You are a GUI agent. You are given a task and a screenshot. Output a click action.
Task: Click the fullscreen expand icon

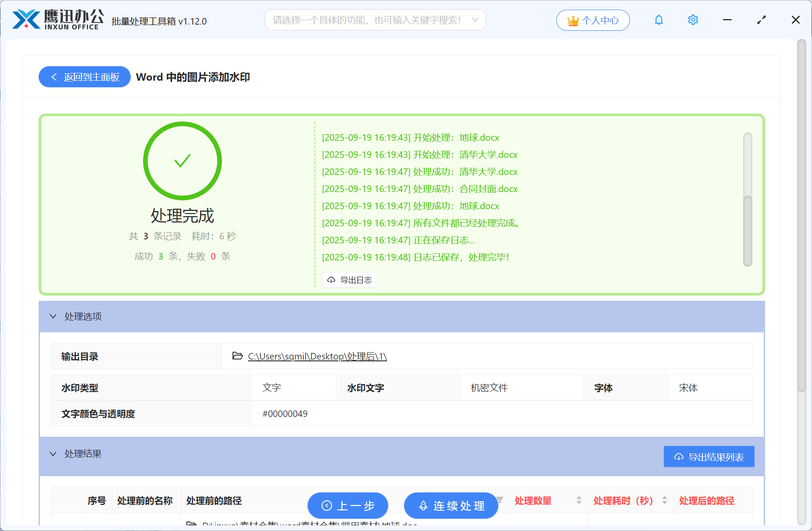761,20
